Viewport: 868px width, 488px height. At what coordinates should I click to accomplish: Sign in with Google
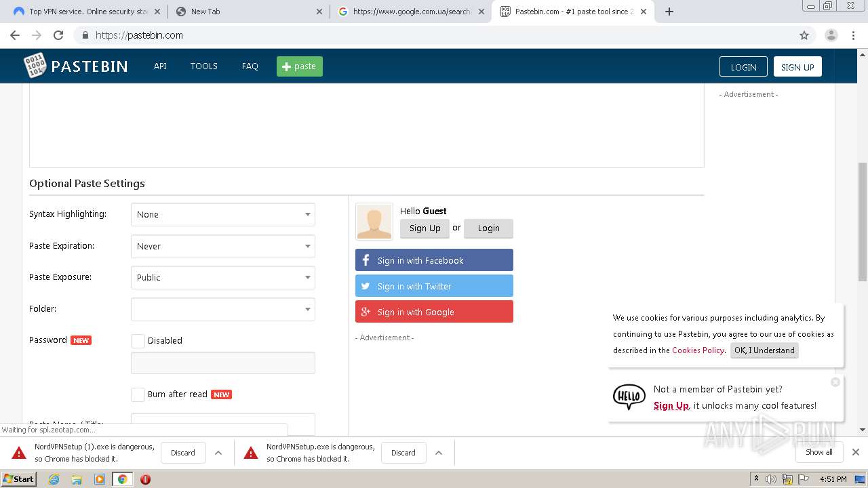434,312
